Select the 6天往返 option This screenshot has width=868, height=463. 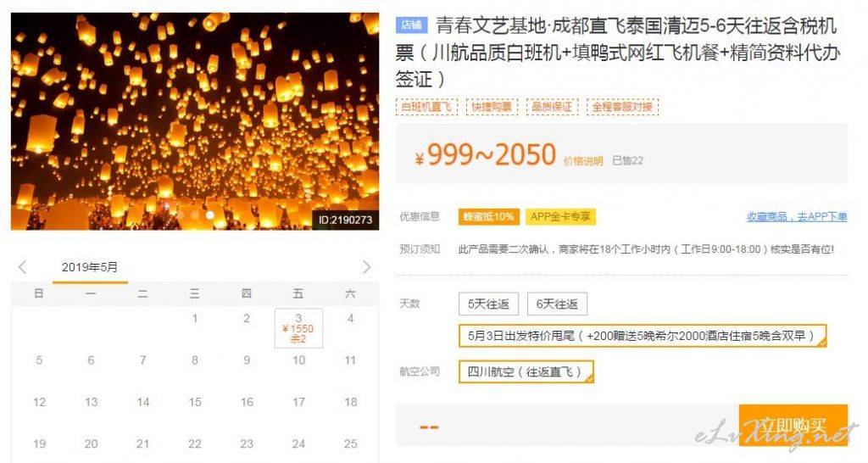coord(557,304)
